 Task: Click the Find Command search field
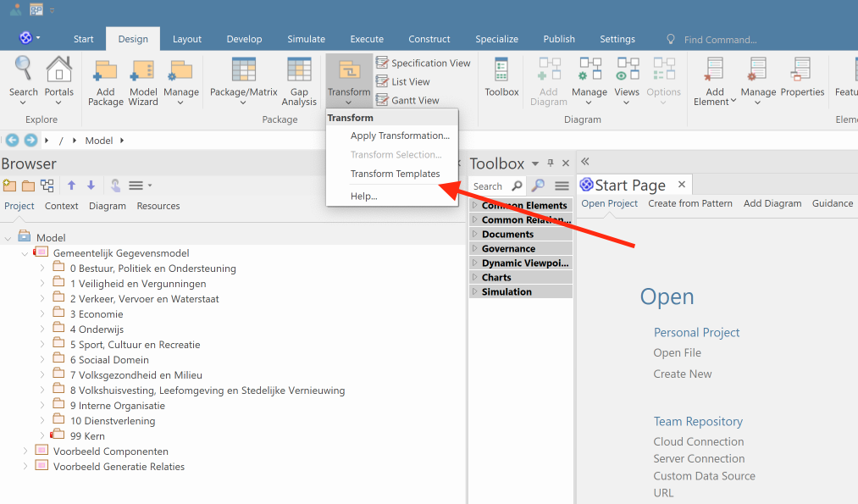tap(720, 40)
